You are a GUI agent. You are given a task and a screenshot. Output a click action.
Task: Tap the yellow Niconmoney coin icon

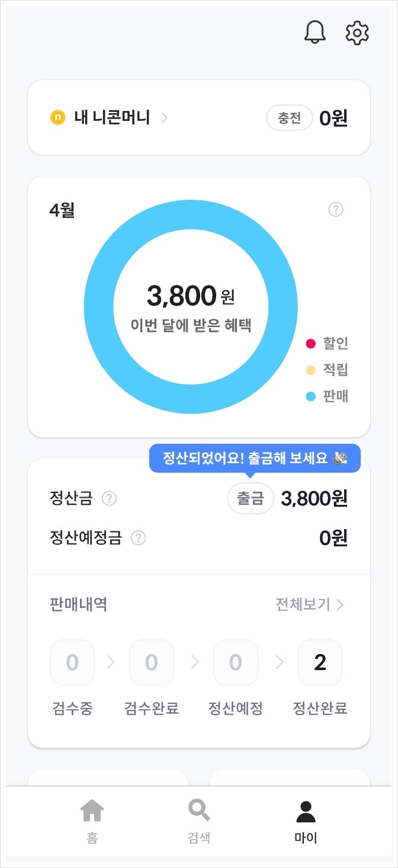pyautogui.click(x=57, y=117)
